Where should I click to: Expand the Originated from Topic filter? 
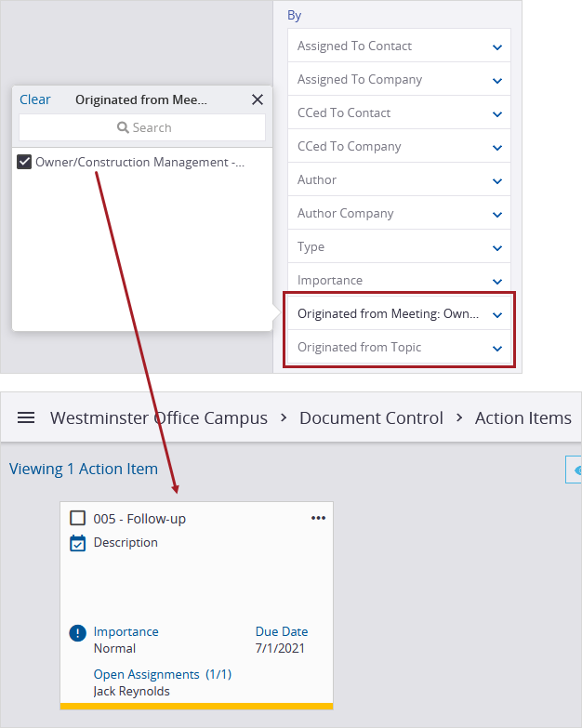pos(399,347)
